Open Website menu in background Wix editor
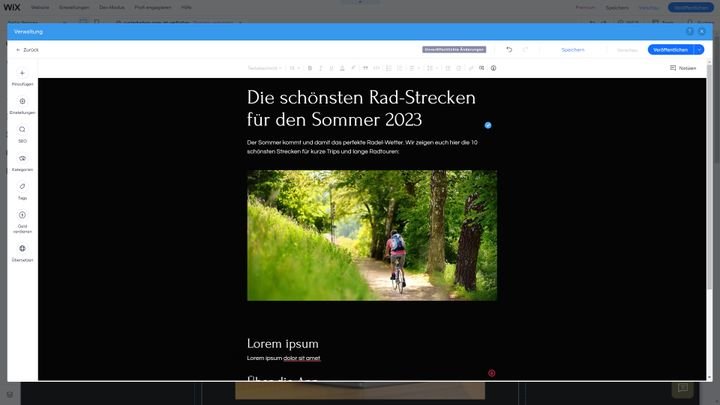The width and height of the screenshot is (720, 405). click(x=40, y=7)
